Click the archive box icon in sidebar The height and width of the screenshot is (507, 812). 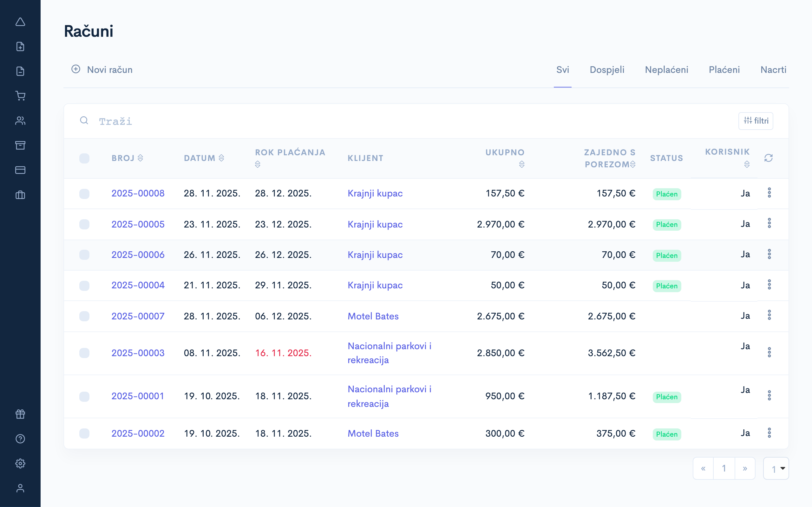tap(21, 145)
